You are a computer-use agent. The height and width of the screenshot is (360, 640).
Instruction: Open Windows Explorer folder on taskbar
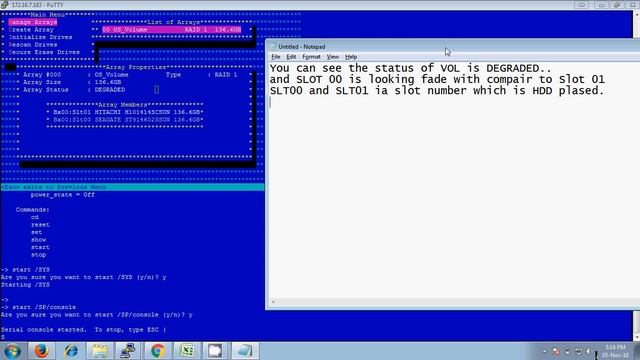pyautogui.click(x=100, y=351)
